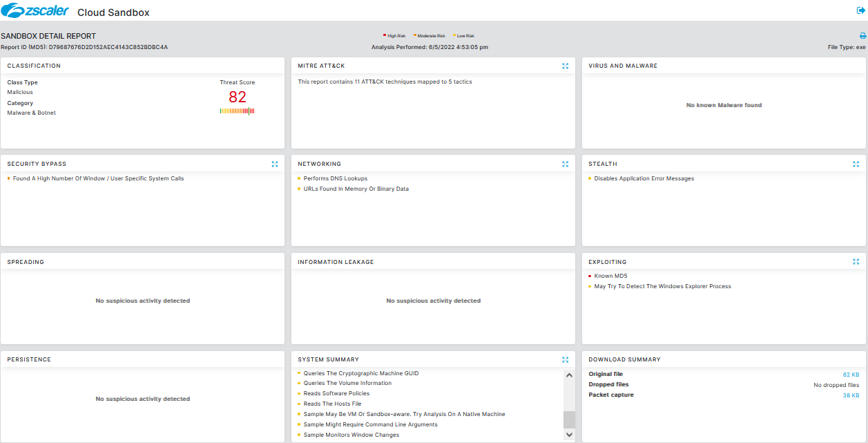Select 'Found A High Number Of Window' entry
868x443 pixels.
tap(98, 178)
